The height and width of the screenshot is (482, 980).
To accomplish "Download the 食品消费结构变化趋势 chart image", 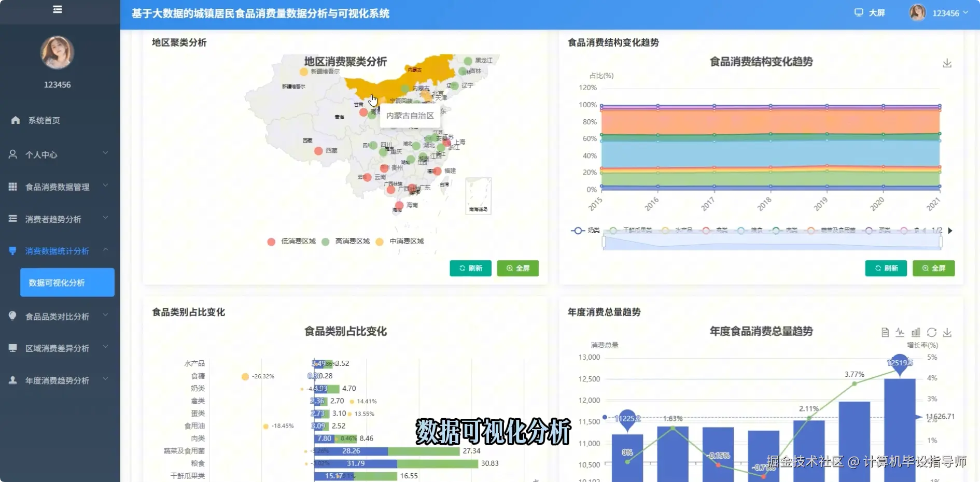I will (947, 63).
